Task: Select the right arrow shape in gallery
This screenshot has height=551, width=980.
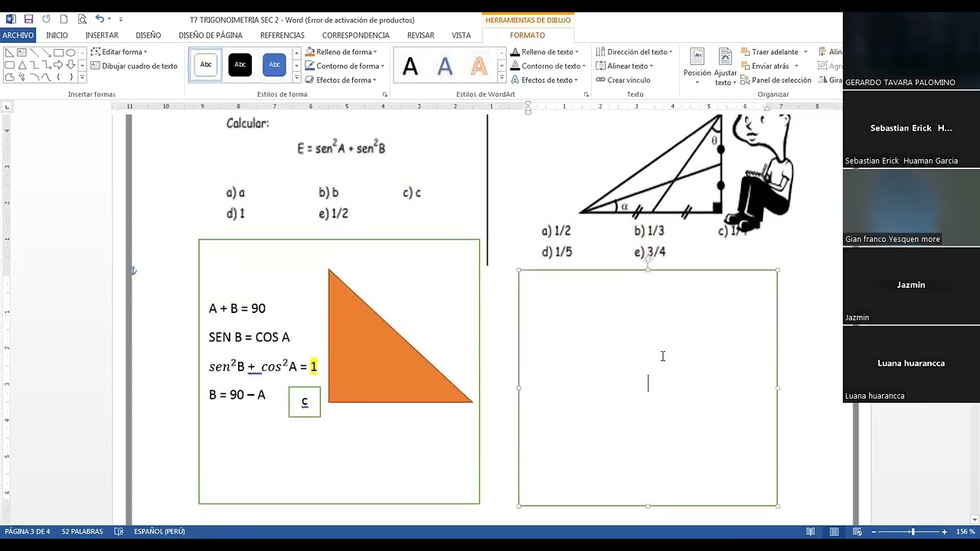Action: (58, 65)
